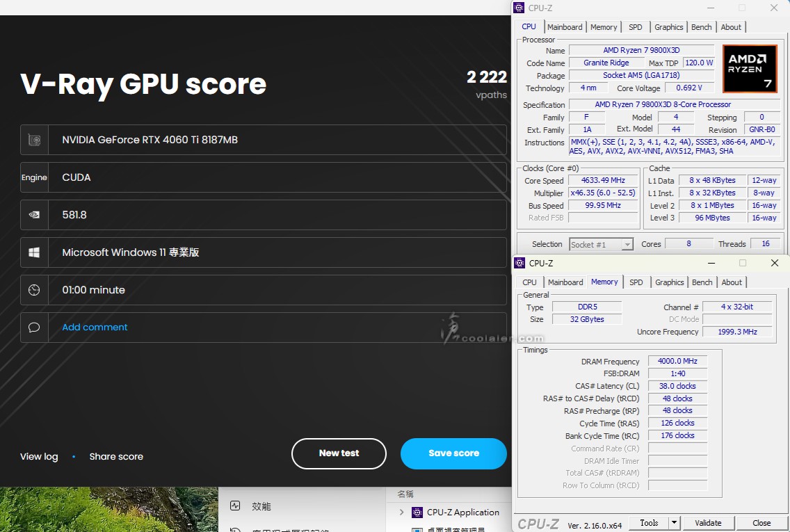Open the Tools dropdown arrow in CPU-Z
This screenshot has height=532, width=790.
click(674, 523)
